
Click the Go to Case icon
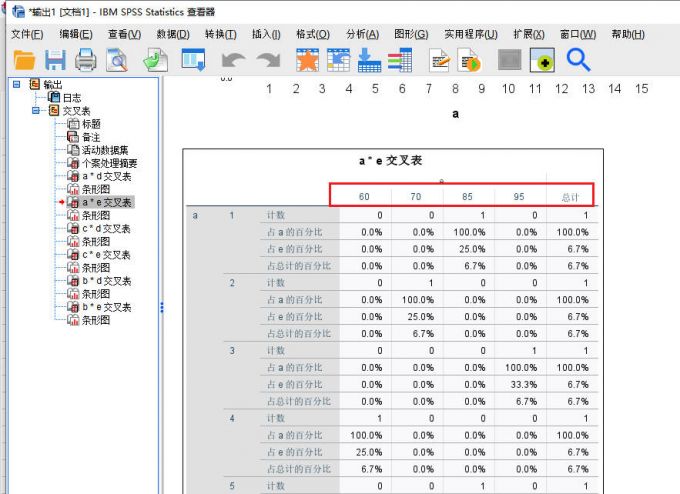click(x=338, y=60)
